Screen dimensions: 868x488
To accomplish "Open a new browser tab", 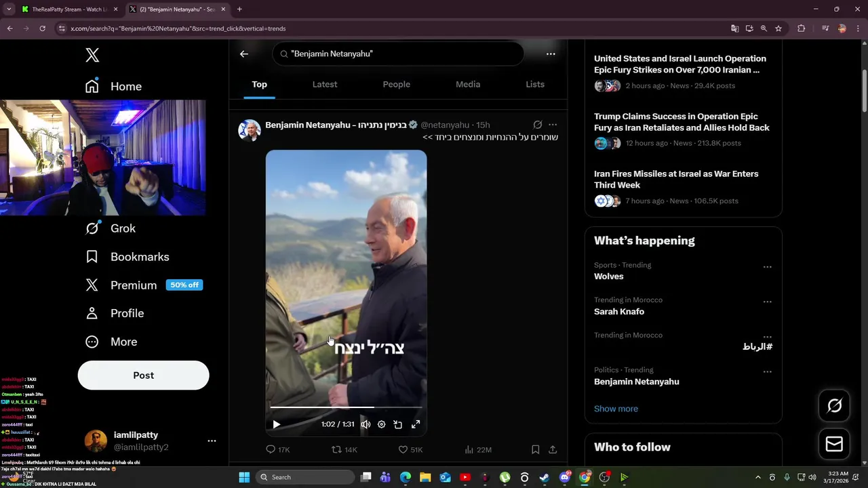I will tap(239, 9).
